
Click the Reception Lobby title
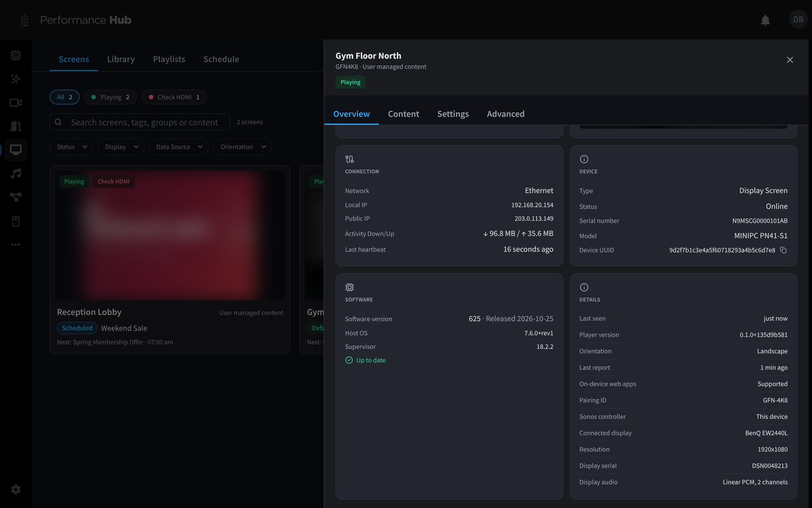pos(89,312)
